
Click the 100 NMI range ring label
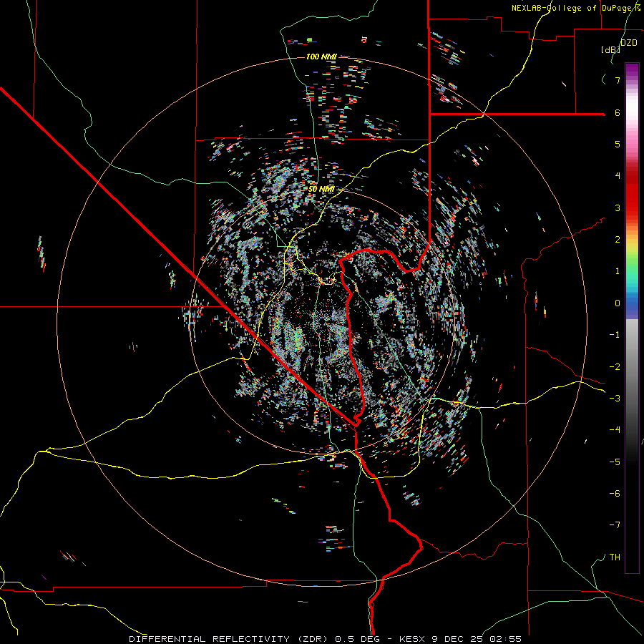click(321, 57)
